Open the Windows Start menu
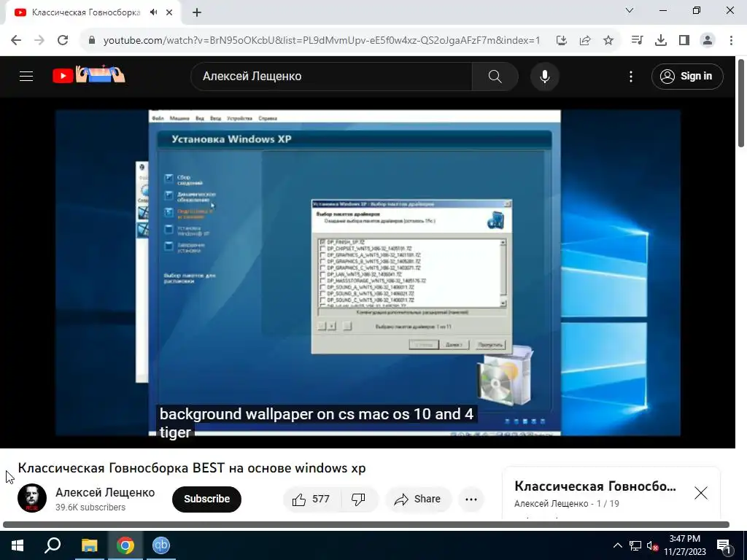 coord(18,545)
